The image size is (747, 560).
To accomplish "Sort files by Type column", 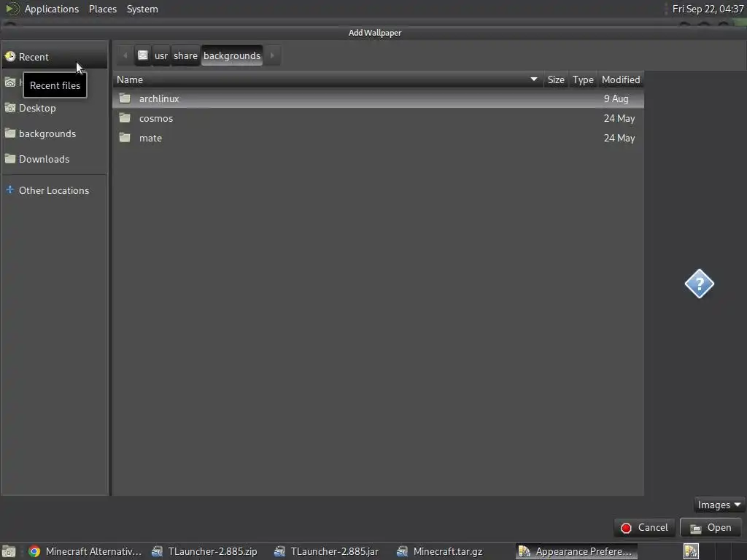I will pos(583,80).
